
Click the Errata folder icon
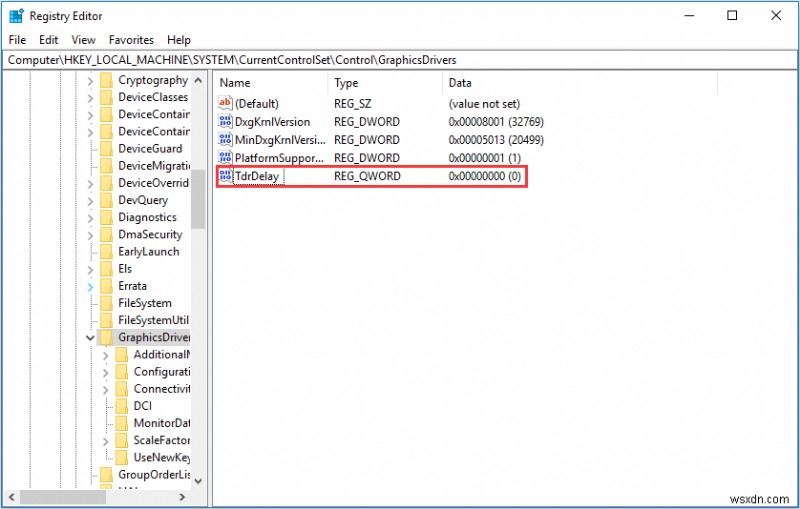tap(106, 286)
